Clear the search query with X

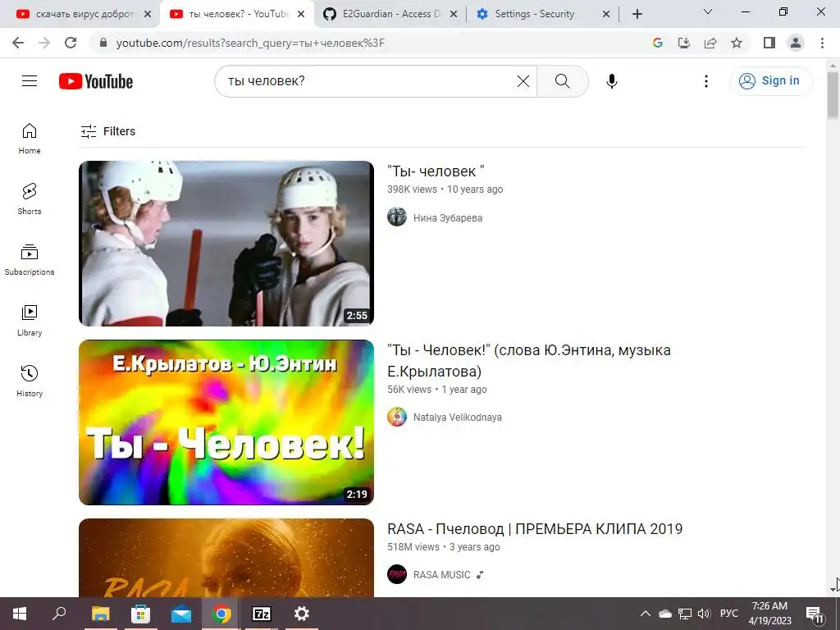point(523,81)
